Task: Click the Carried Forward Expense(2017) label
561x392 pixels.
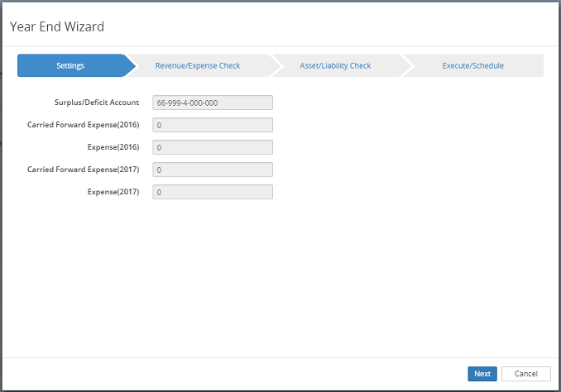Action: coord(83,170)
